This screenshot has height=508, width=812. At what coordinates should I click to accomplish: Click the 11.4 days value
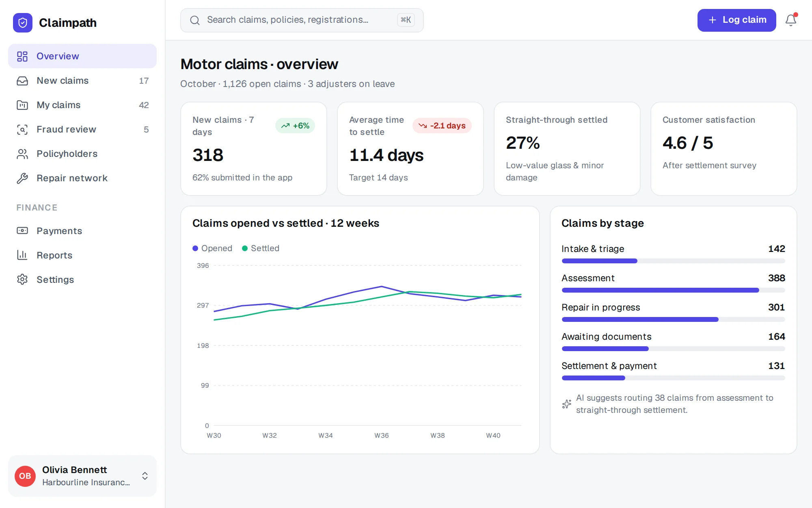(x=386, y=155)
